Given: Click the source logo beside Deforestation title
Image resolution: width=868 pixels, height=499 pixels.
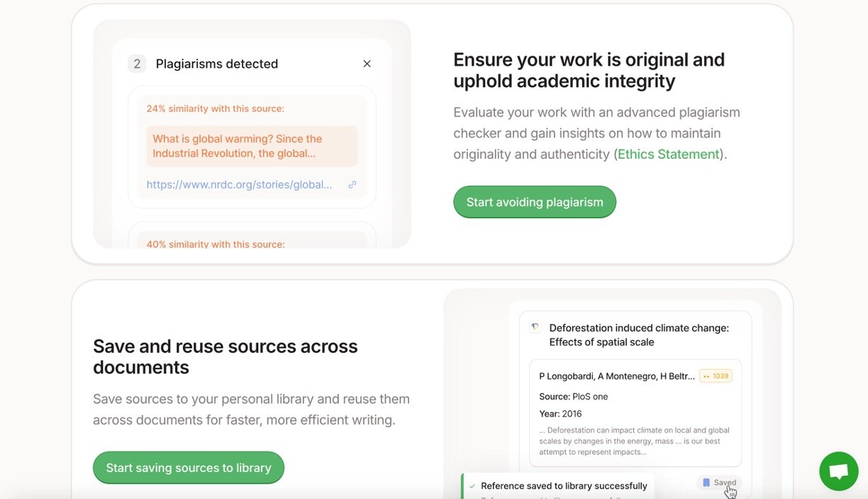Looking at the screenshot, I should click(535, 327).
